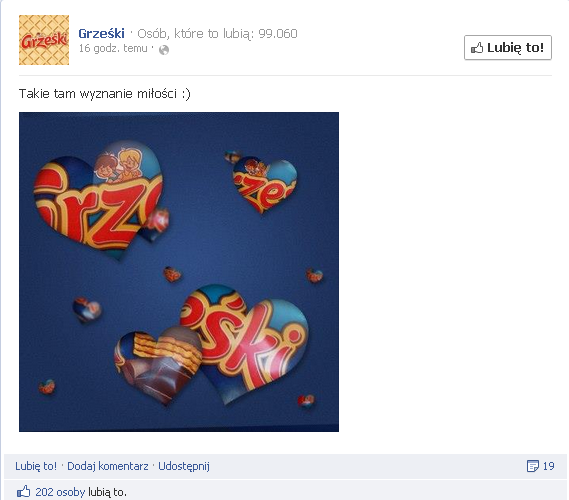Image resolution: width=569 pixels, height=500 pixels.
Task: Open the '202 osoby' likers list
Action: [60, 492]
